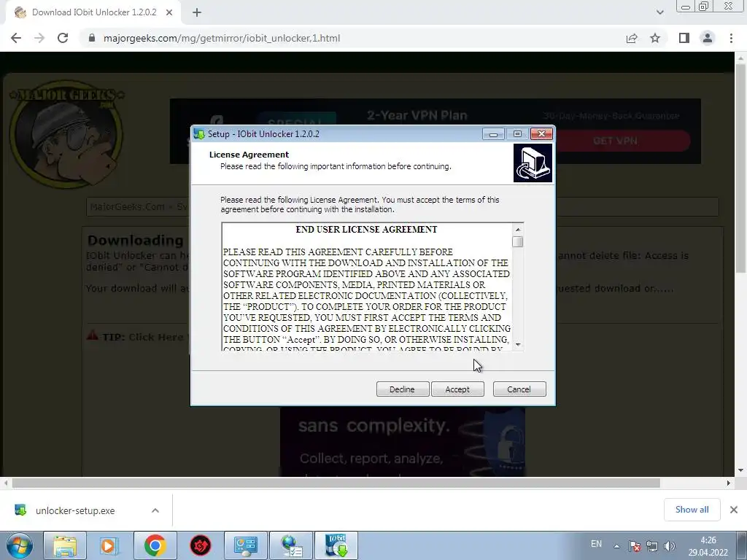
Task: Switch to IObit setup in taskbar
Action: [x=336, y=545]
